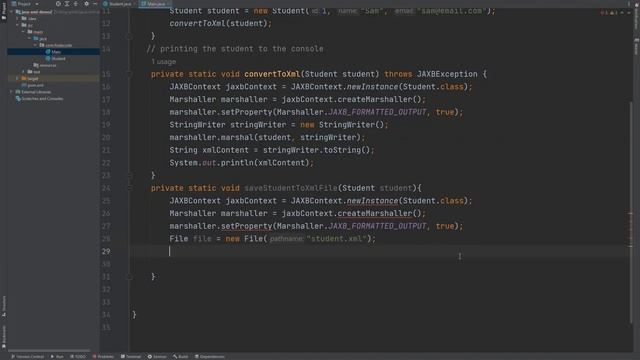
Task: Click 'JAXB_FORMATTED_OUTPUT' on line 18
Action: [377, 112]
